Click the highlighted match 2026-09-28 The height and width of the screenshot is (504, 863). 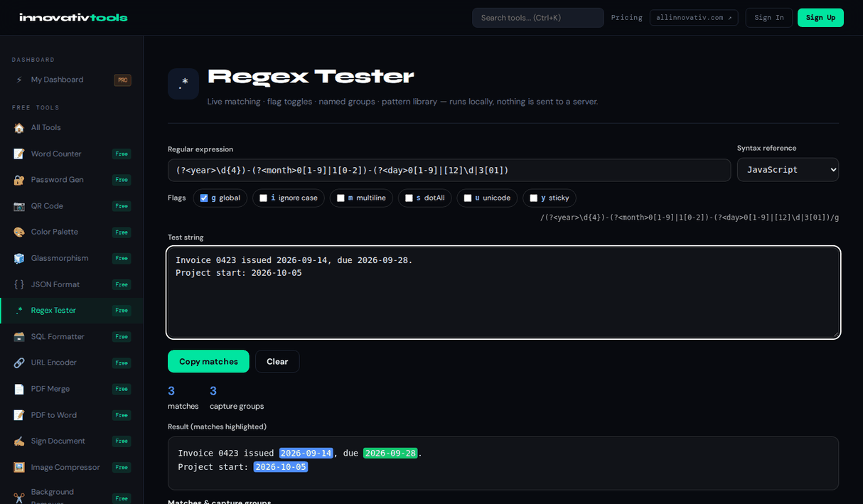coord(390,454)
